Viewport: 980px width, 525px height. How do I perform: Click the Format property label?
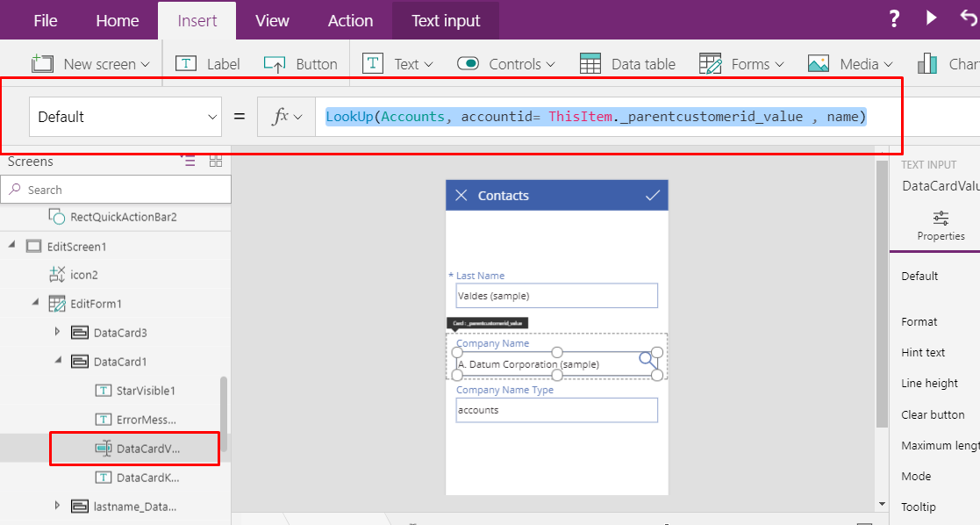(x=919, y=321)
